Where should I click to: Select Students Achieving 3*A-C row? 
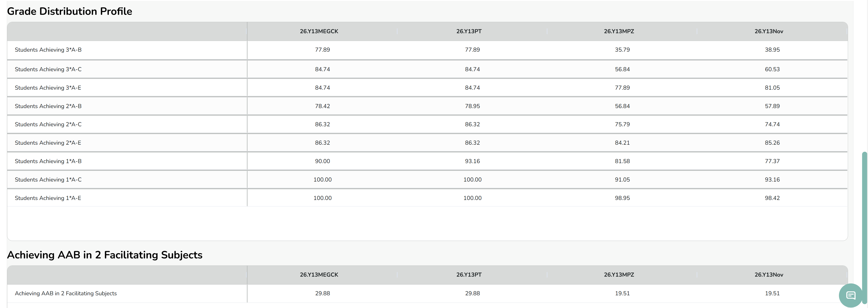(x=48, y=70)
